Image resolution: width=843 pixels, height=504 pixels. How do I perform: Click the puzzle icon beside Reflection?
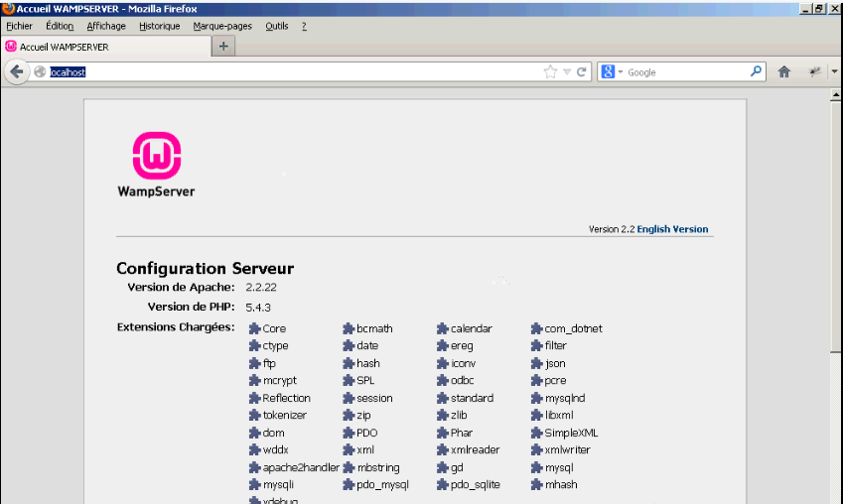pyautogui.click(x=255, y=398)
